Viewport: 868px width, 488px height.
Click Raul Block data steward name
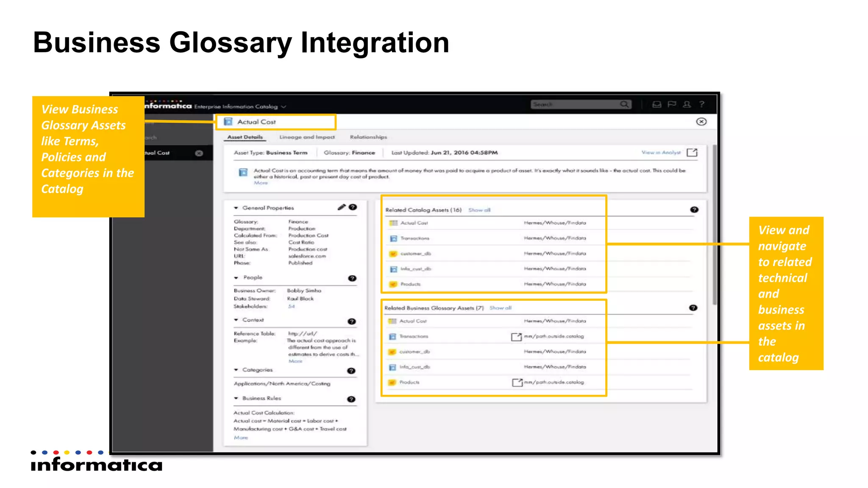pos(300,299)
